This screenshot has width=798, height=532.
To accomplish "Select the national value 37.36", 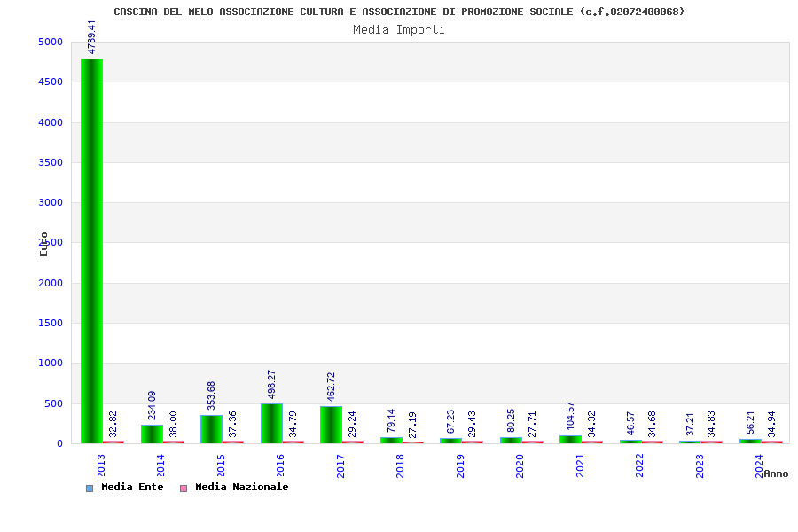I will (232, 425).
